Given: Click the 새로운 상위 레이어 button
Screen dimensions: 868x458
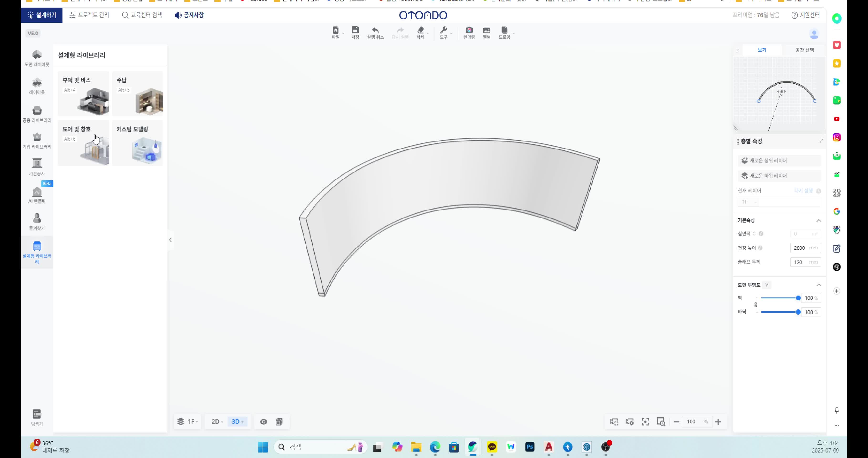Looking at the screenshot, I should coord(779,161).
